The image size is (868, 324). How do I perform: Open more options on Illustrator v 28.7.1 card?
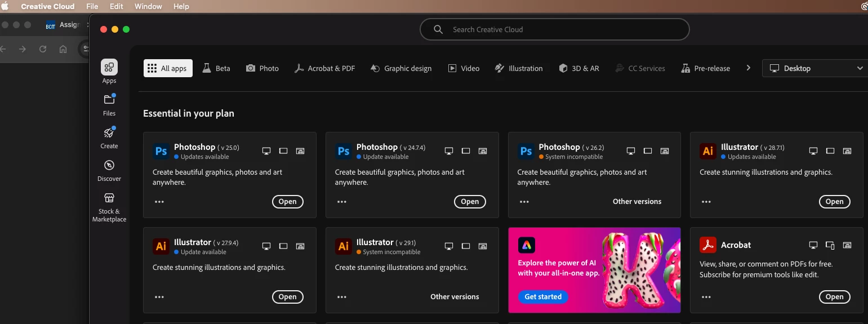[706, 202]
